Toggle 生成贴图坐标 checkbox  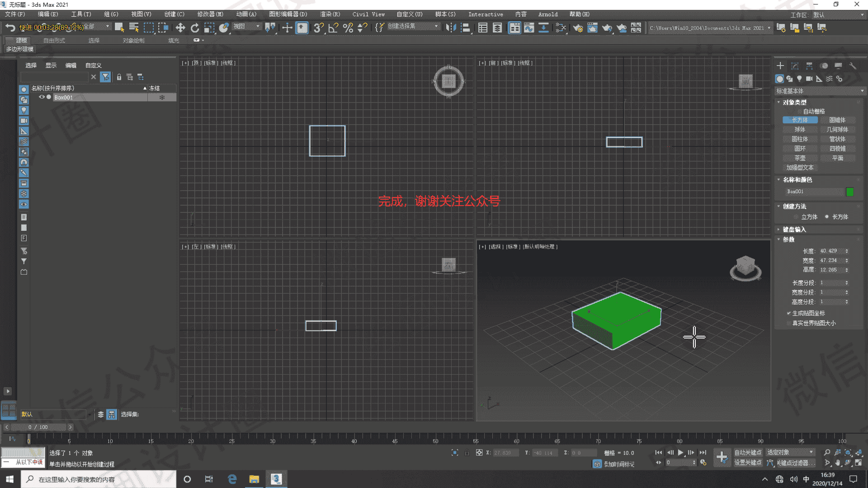[788, 313]
